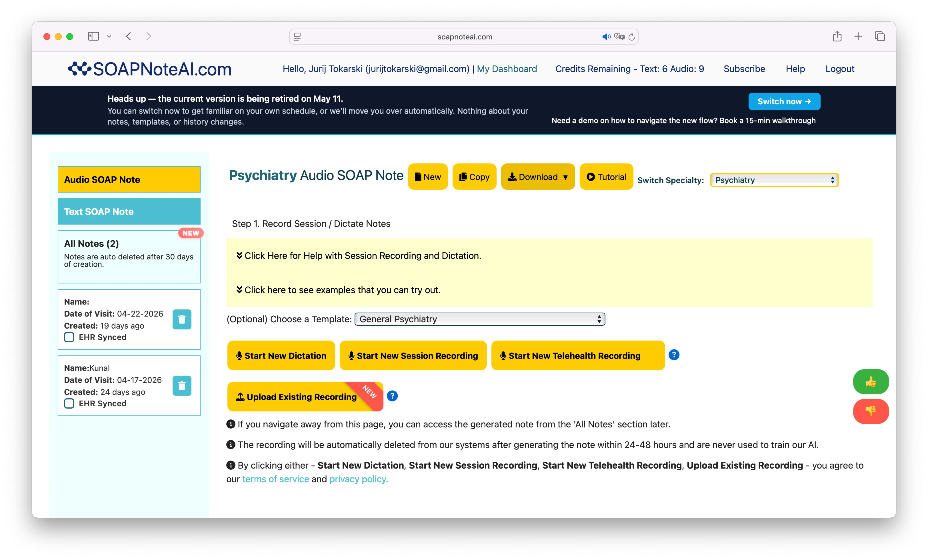The image size is (928, 560).
Task: Click the Switch now button
Action: (784, 101)
